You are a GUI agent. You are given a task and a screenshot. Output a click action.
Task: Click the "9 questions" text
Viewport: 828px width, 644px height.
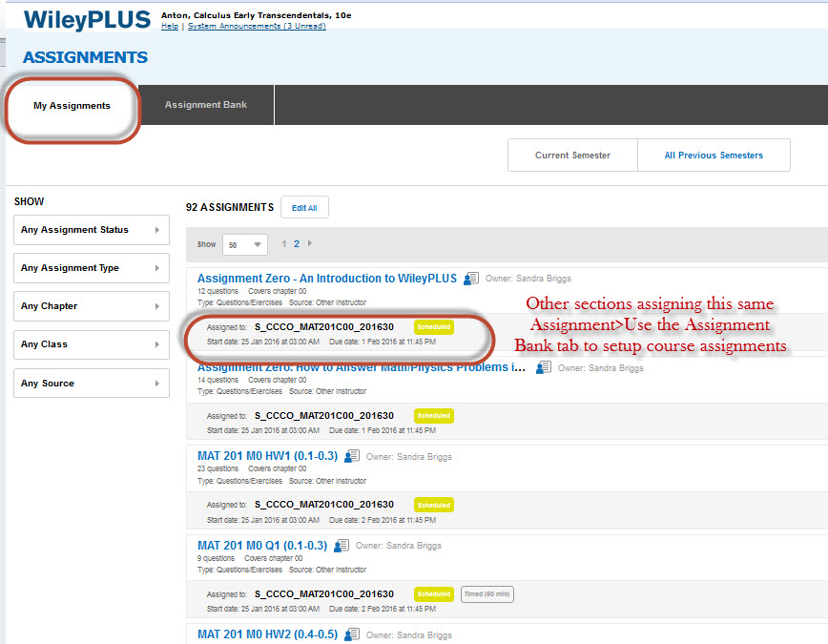[x=216, y=558]
